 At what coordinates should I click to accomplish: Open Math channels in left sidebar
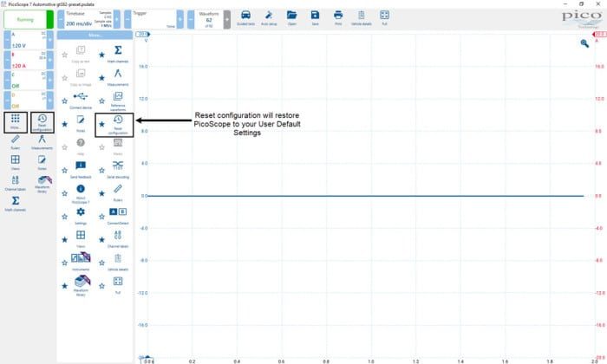[16, 204]
